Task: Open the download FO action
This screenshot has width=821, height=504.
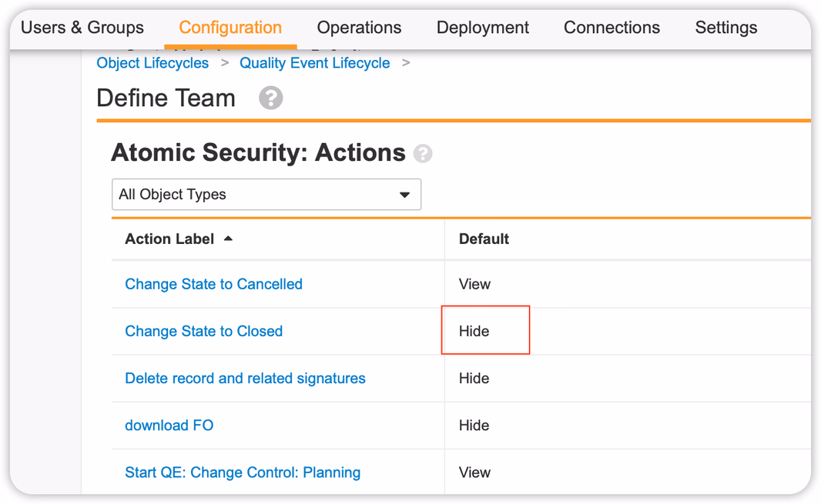Action: click(169, 425)
